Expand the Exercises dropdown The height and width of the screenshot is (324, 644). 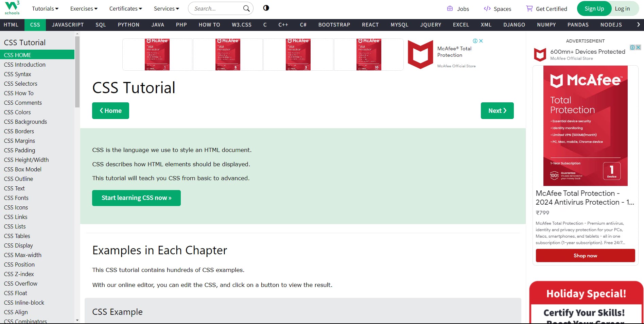click(84, 8)
